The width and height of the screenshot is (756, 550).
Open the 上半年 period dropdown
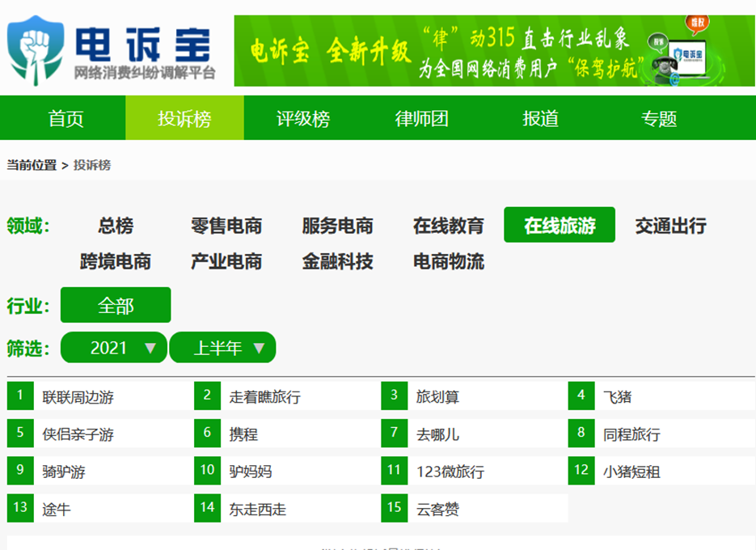click(x=222, y=347)
